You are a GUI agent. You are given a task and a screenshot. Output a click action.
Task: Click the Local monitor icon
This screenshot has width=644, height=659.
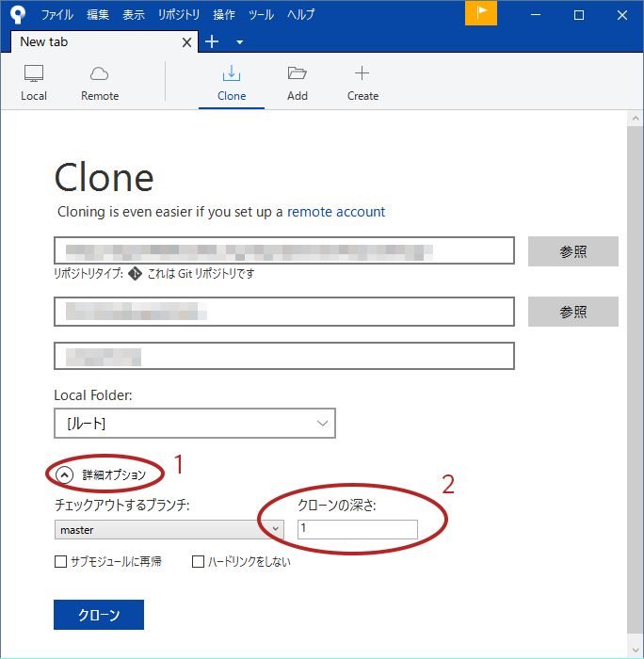[x=34, y=74]
